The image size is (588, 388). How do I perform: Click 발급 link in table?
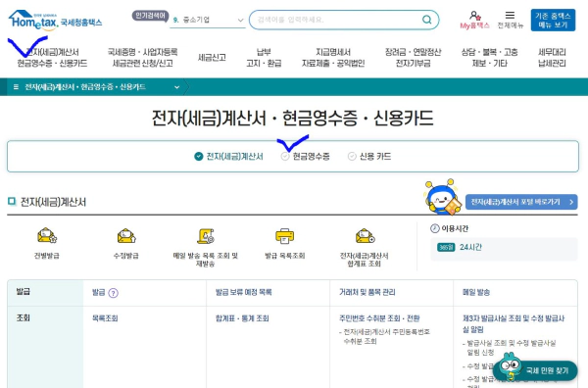tap(99, 292)
